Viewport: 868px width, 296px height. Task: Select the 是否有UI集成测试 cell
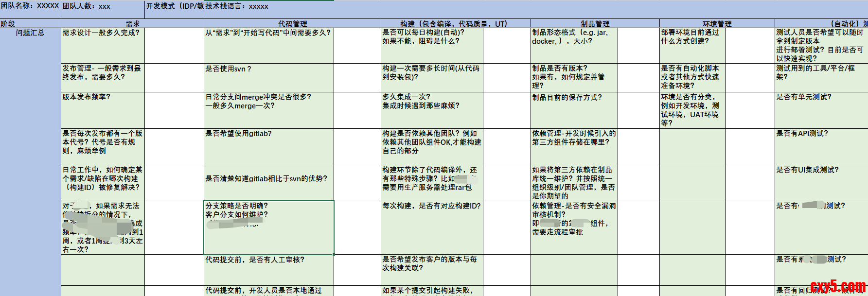coord(821,183)
